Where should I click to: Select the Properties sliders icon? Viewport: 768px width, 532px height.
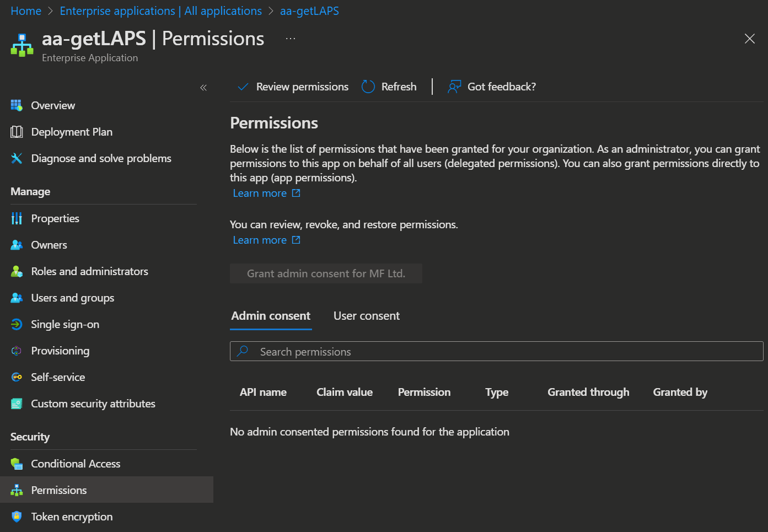pyautogui.click(x=17, y=218)
